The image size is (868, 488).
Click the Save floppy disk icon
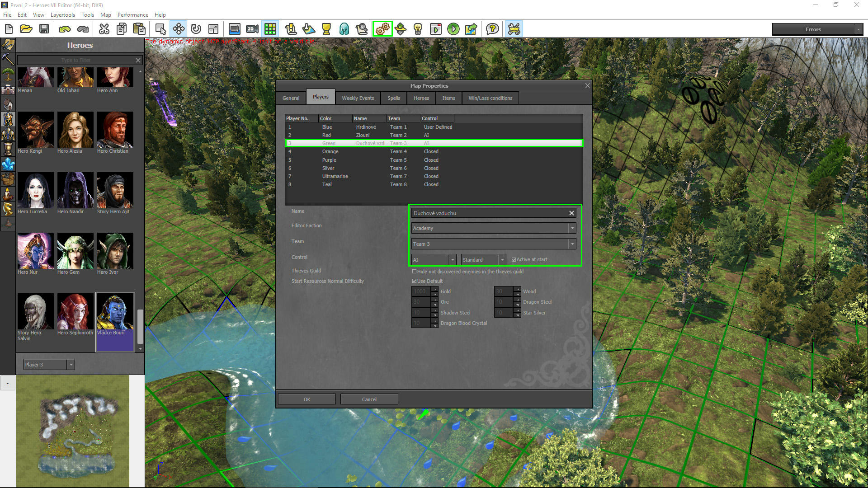pos(44,29)
